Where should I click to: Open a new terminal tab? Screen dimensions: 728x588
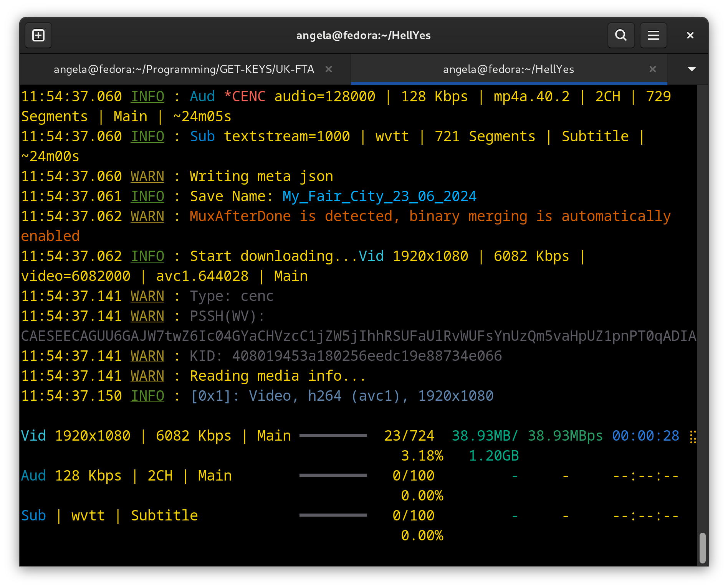[x=38, y=36]
